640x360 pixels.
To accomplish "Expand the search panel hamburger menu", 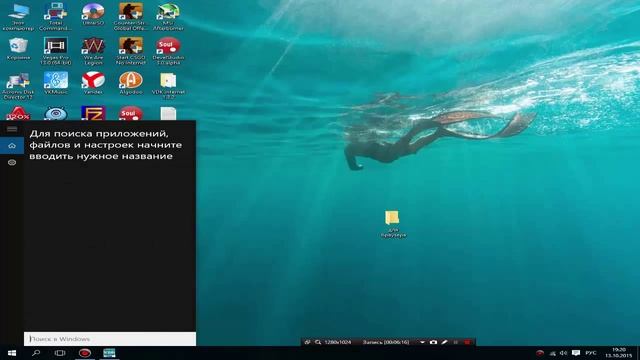I will pyautogui.click(x=12, y=129).
